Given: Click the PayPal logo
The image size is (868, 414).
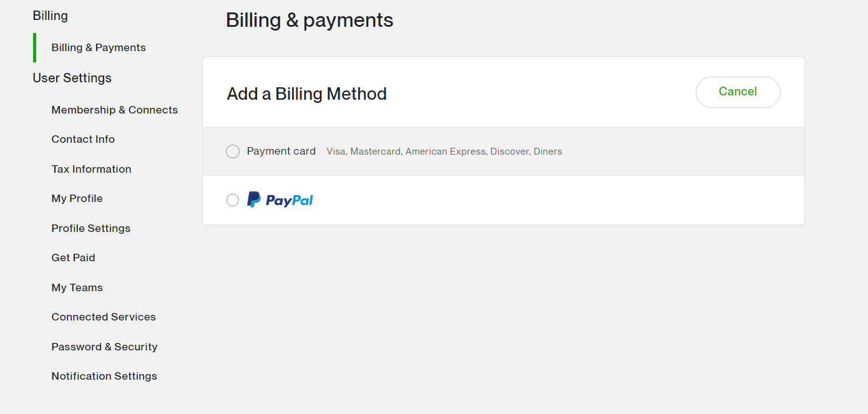Looking at the screenshot, I should tap(280, 200).
